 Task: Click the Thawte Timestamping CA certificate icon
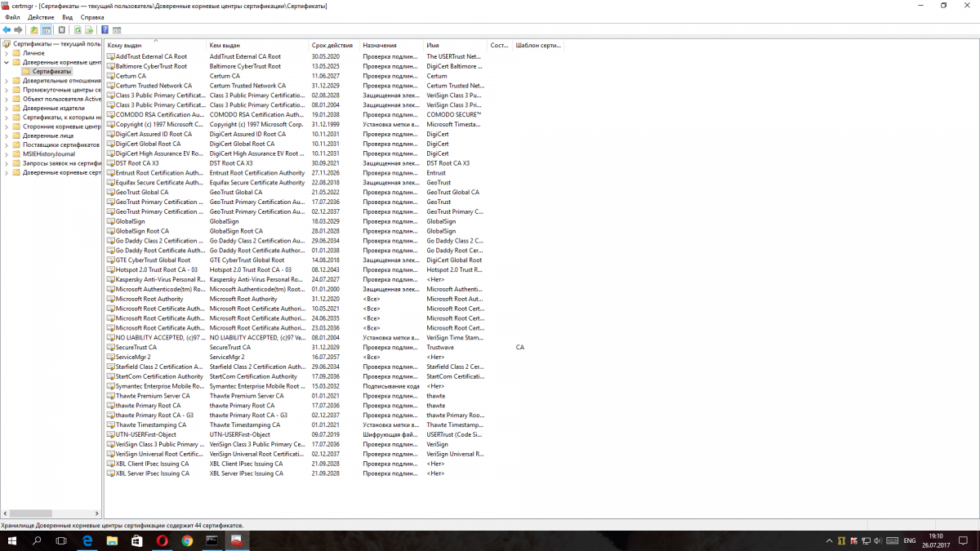pyautogui.click(x=110, y=424)
